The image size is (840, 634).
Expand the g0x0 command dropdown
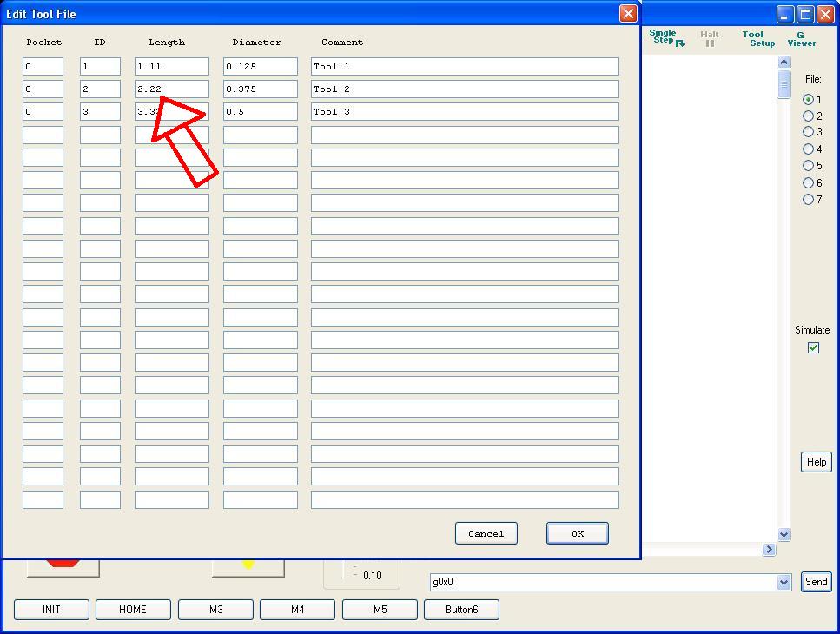pos(784,583)
